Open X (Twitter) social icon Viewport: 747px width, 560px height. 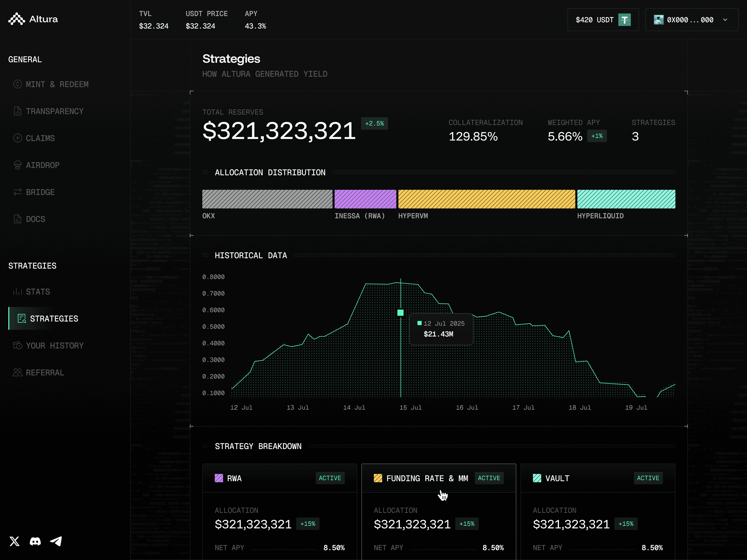[x=15, y=541]
